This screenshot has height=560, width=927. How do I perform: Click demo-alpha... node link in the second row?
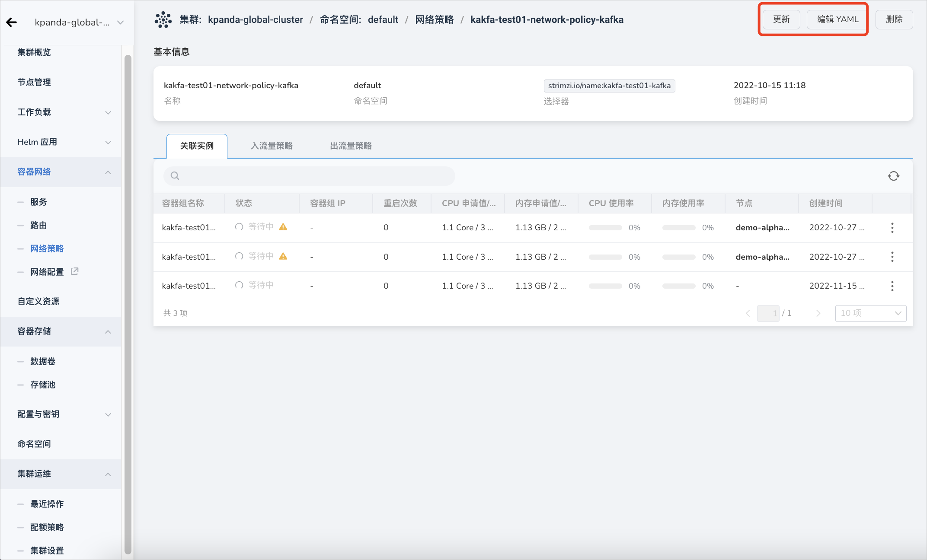pyautogui.click(x=763, y=257)
